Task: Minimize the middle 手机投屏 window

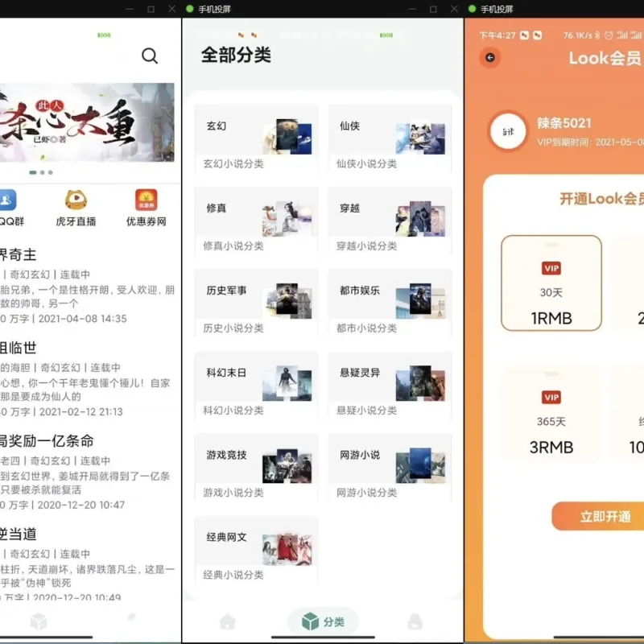Action: 412,9
